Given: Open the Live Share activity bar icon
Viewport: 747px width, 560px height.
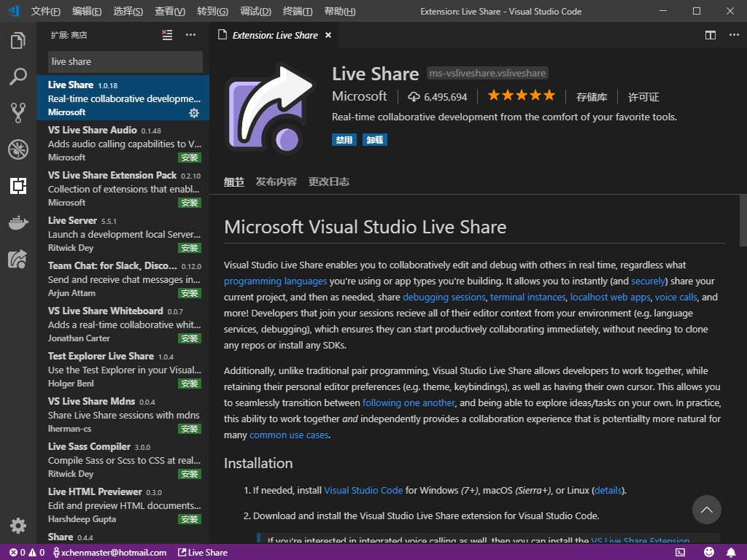Looking at the screenshot, I should pyautogui.click(x=18, y=259).
